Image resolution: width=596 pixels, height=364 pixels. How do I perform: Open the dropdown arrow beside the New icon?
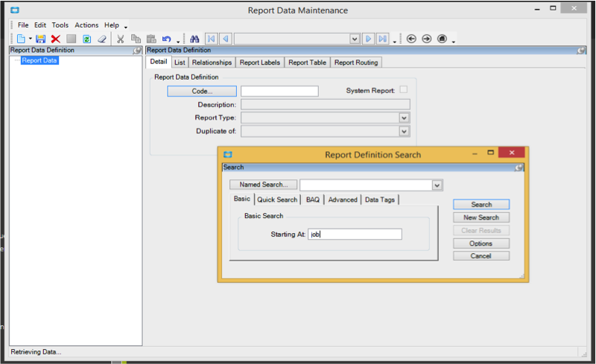pos(31,39)
